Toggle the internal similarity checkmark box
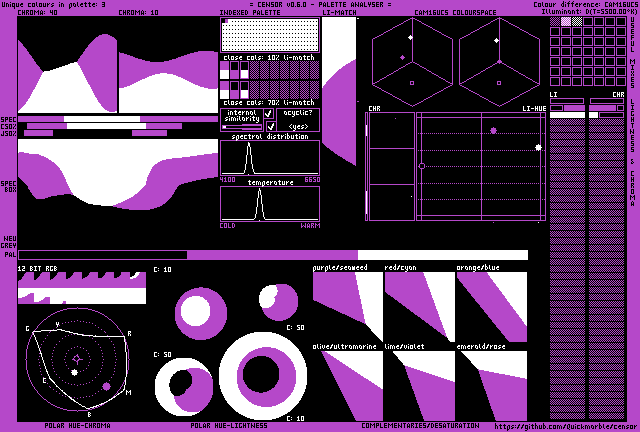Viewport: 640px width, 432px height. coord(269,113)
